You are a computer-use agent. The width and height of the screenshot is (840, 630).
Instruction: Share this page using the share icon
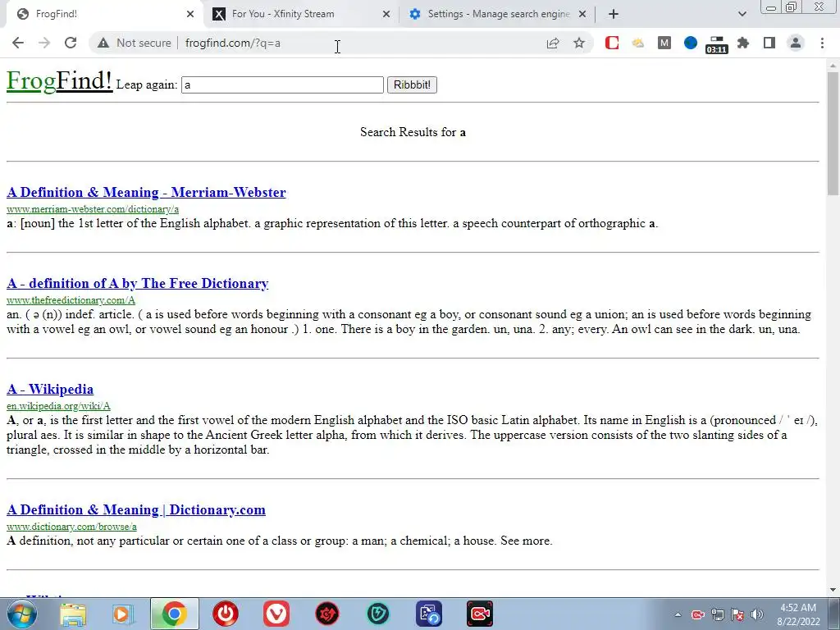coord(553,43)
